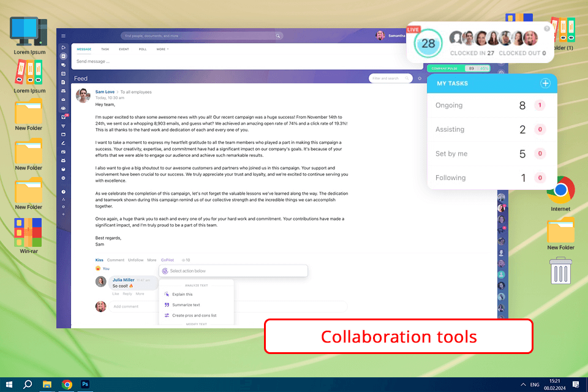Open the hamburger menu in the app sidebar
The width and height of the screenshot is (588, 392).
(x=63, y=36)
